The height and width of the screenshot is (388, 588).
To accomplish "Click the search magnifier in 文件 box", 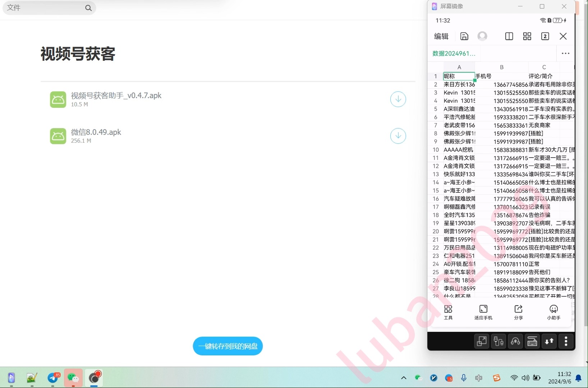I will 88,8.
